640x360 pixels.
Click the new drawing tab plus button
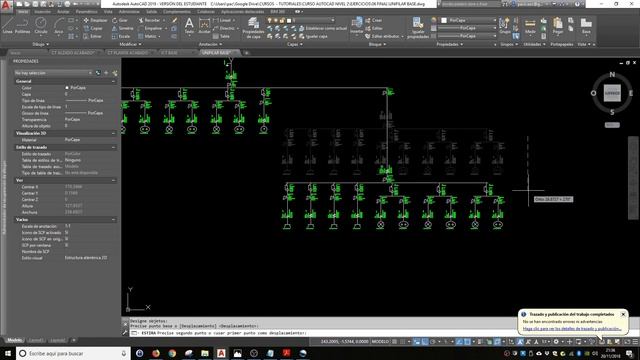[x=246, y=53]
